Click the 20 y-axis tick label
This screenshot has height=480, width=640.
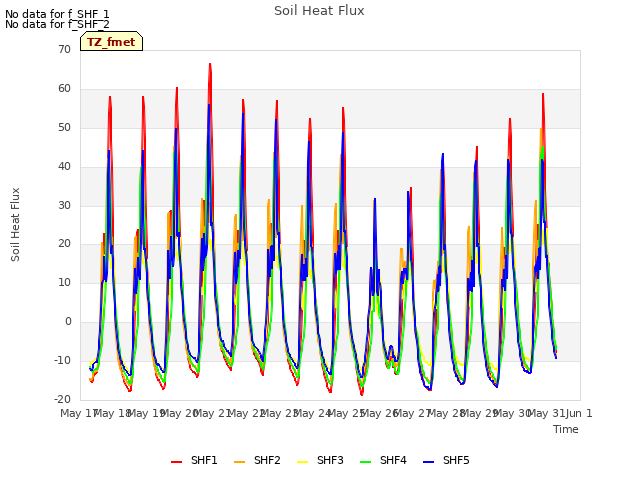point(64,244)
